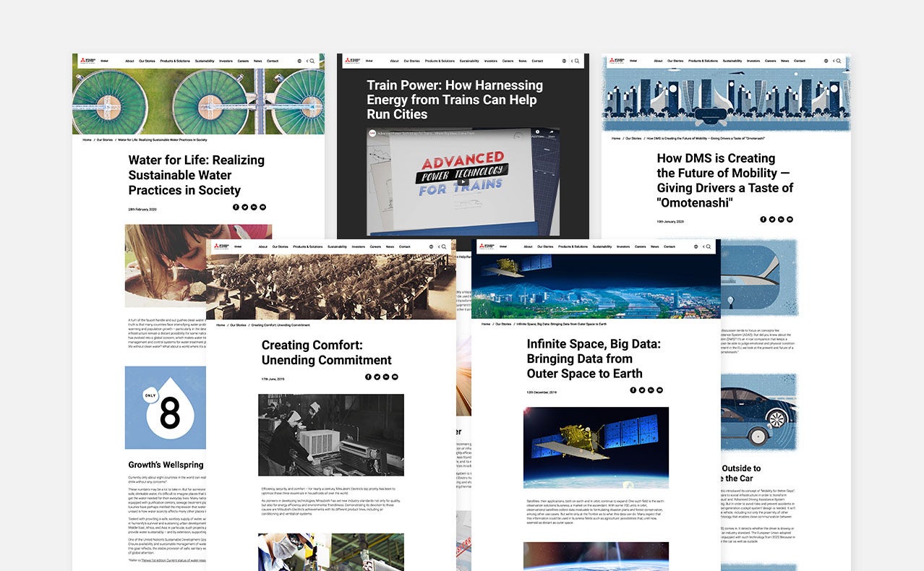Click the globe icon on the DMS page

(x=825, y=61)
